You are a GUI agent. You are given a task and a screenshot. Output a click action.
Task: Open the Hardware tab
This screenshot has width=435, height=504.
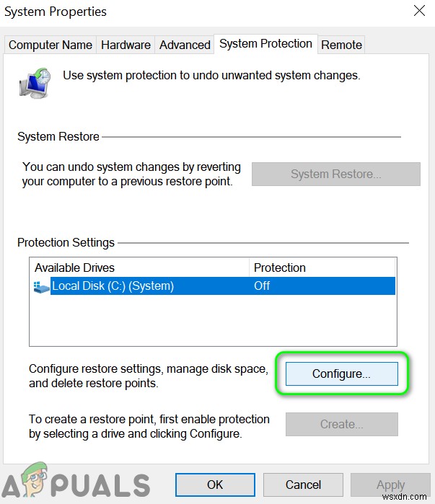click(126, 45)
